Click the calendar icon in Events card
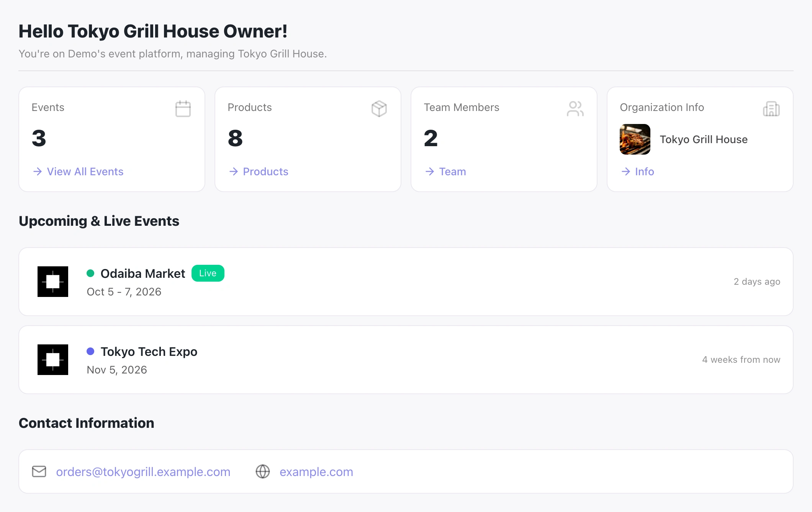The image size is (812, 512). tap(183, 109)
